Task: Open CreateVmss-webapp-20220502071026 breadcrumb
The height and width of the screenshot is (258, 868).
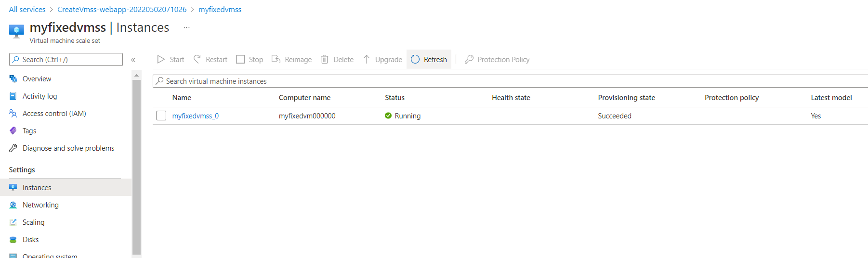Action: pos(122,10)
